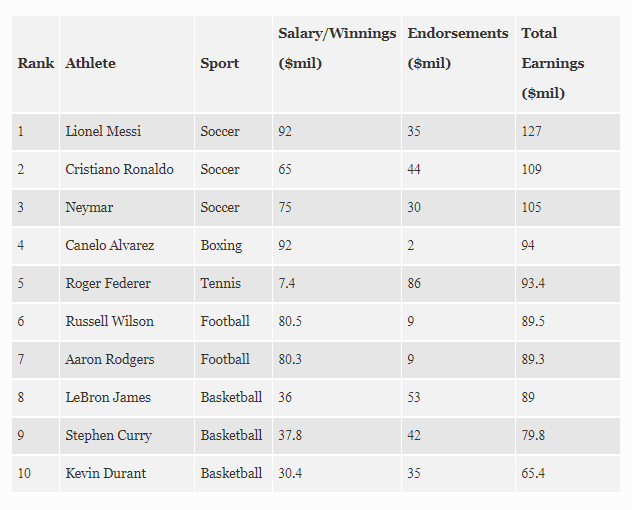Screen dimensions: 632x510
Task: Select Roger Federer's name cell
Action: 108,283
